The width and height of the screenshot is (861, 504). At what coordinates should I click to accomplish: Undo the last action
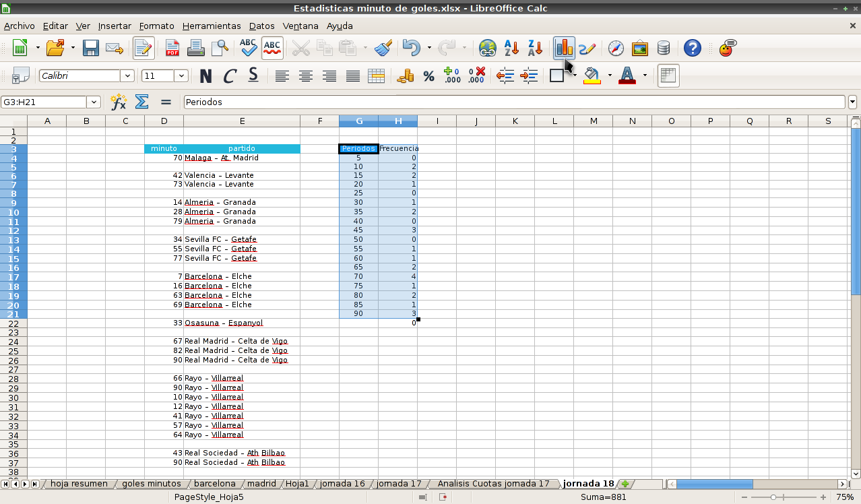click(411, 49)
